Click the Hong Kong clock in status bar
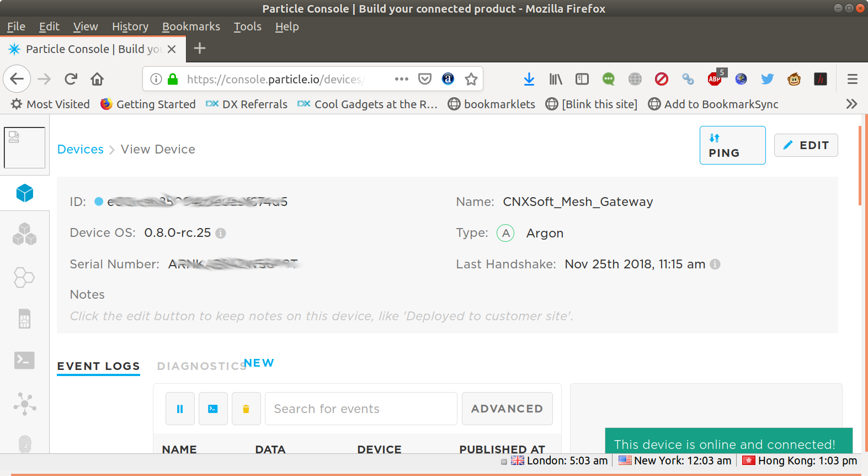The height and width of the screenshot is (476, 868). click(x=800, y=461)
